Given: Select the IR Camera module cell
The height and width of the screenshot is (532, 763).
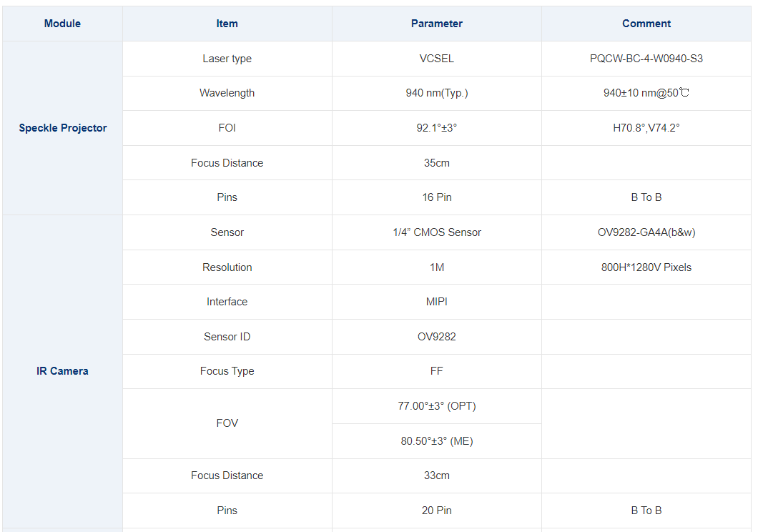Looking at the screenshot, I should (62, 371).
